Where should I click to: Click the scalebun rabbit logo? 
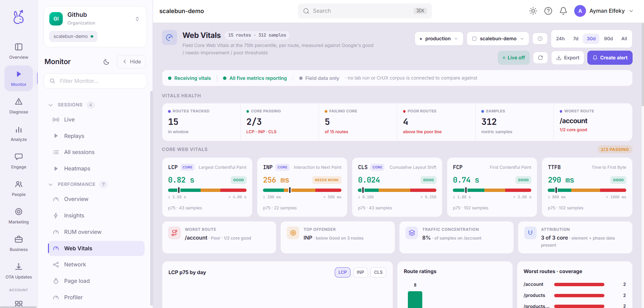18,17
